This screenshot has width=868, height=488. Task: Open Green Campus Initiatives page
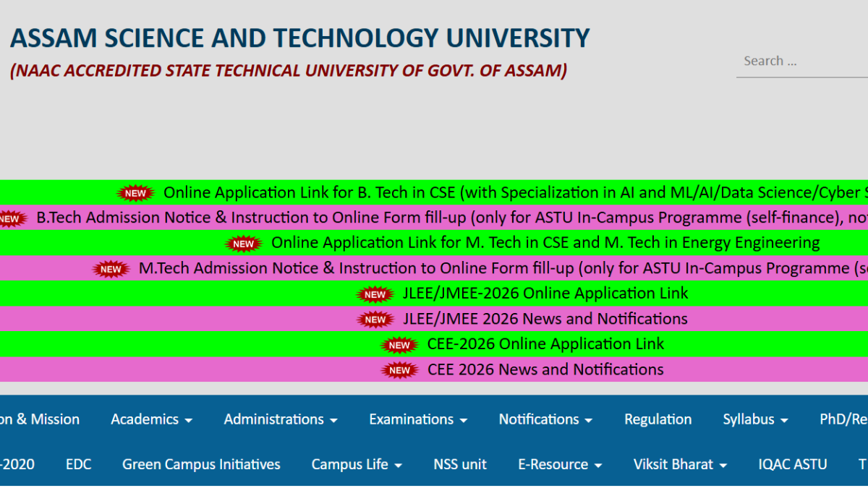pyautogui.click(x=201, y=465)
